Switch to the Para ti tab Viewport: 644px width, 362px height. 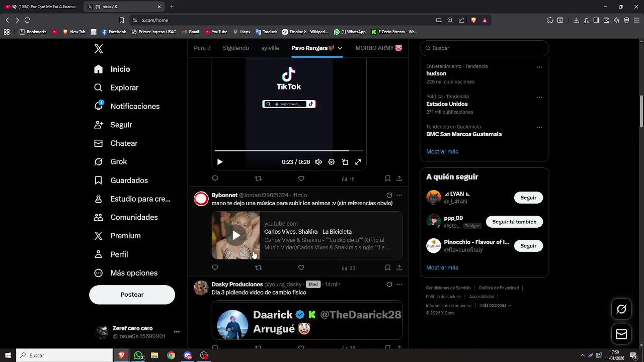[202, 48]
